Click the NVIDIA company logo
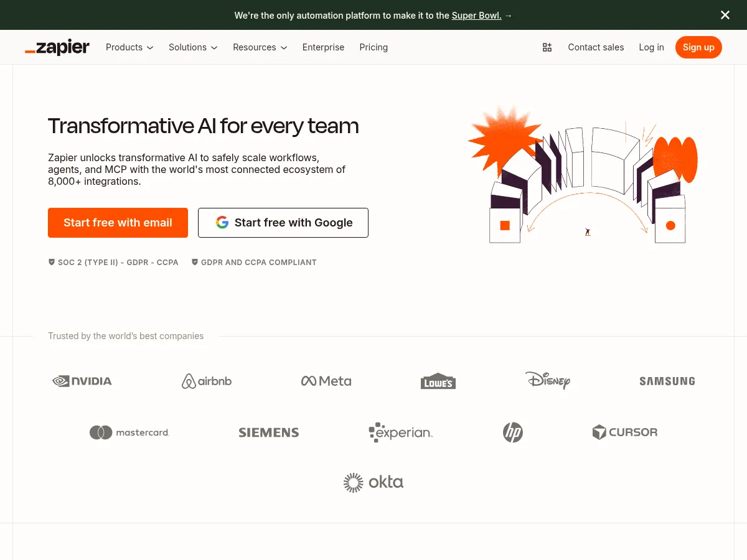 82,381
